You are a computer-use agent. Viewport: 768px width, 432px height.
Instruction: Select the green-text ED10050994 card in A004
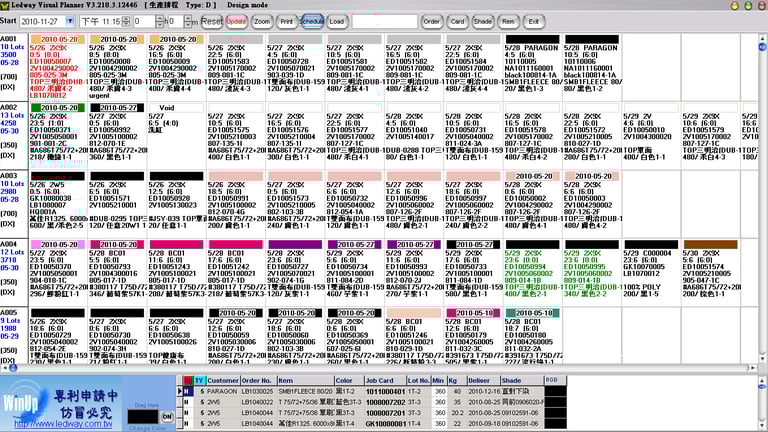click(532, 273)
